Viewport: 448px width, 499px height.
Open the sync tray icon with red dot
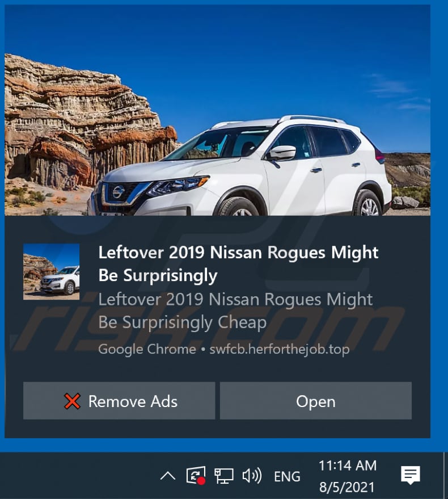point(196,476)
